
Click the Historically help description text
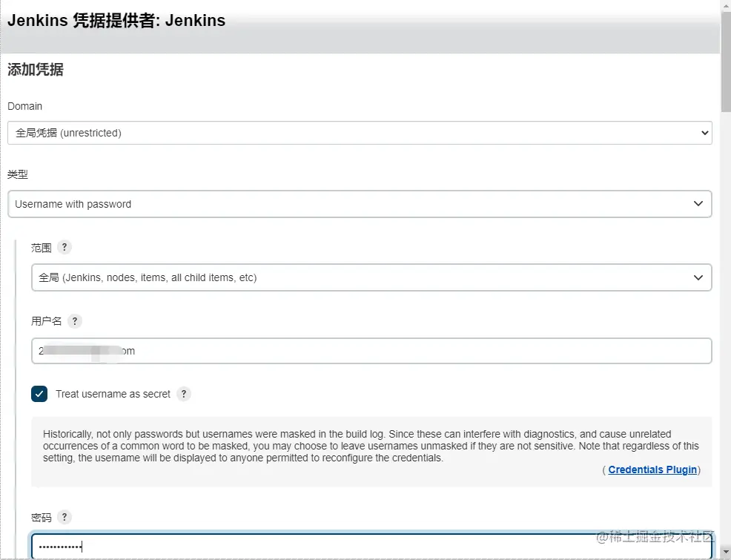tap(371, 446)
